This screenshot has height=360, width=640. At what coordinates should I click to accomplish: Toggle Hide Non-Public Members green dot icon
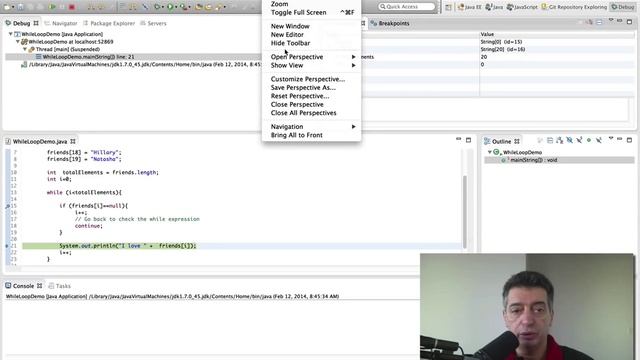(589, 140)
